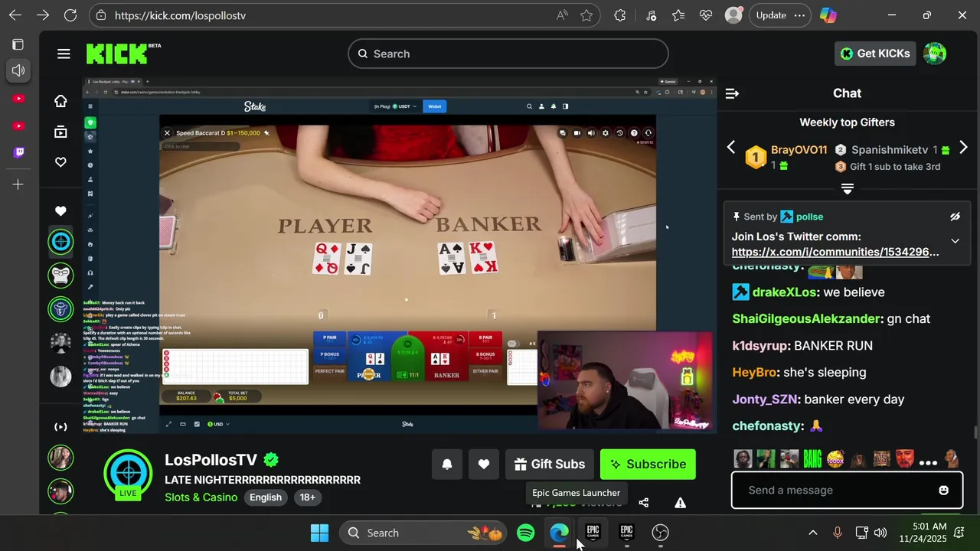Open the first YouTube tab in vertical tabs
This screenshot has height=551, width=980.
(18, 99)
